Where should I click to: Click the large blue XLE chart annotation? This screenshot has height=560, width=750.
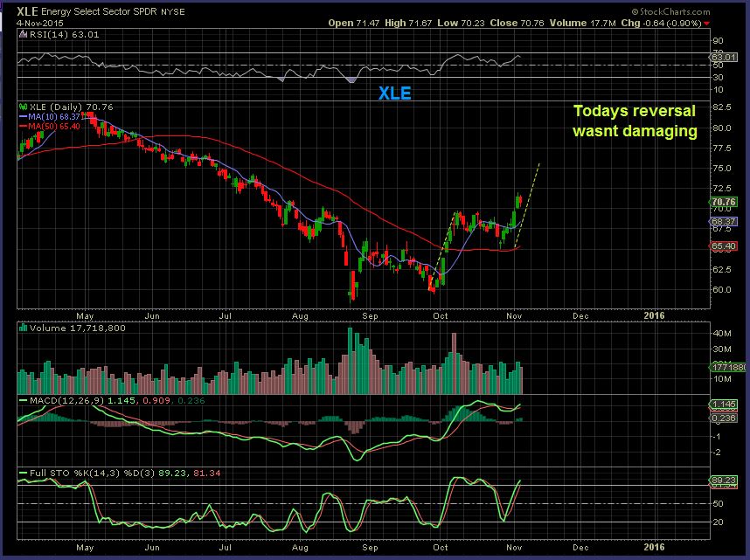point(394,93)
